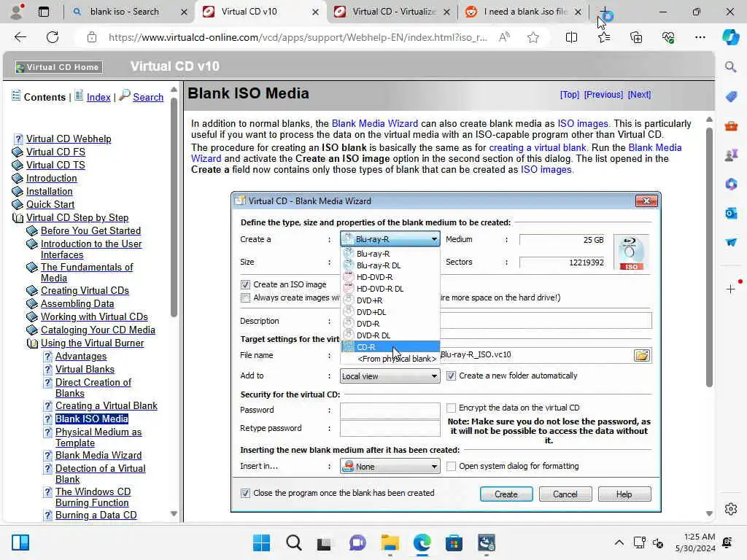Open the Insert in None dropdown
The width and height of the screenshot is (747, 560).
point(390,467)
